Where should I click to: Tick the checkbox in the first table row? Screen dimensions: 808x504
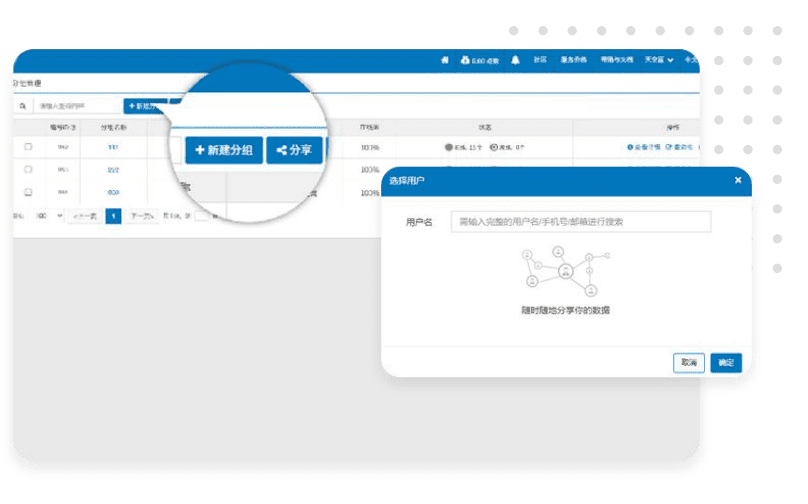28,147
